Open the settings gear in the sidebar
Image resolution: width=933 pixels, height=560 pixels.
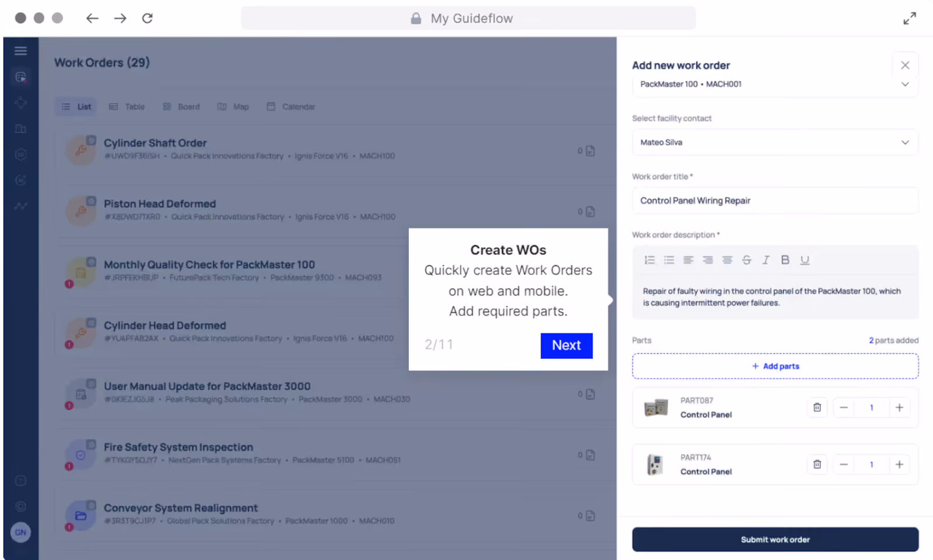(20, 506)
